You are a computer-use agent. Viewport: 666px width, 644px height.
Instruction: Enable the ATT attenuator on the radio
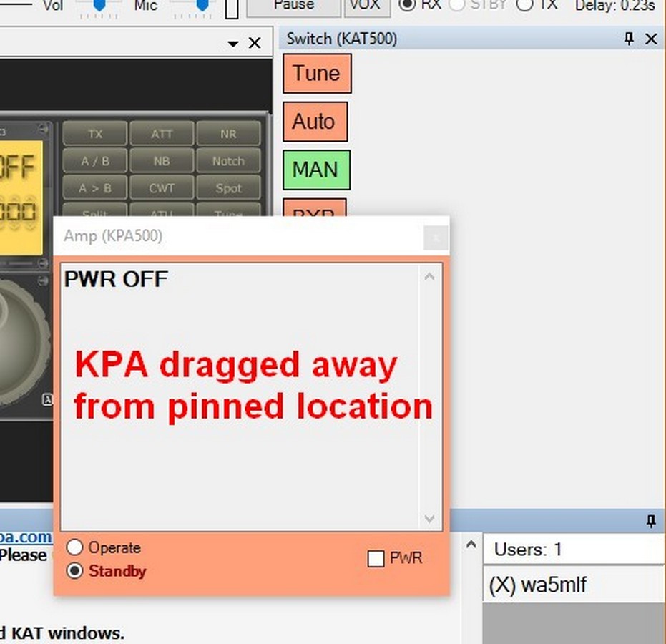pos(162,133)
